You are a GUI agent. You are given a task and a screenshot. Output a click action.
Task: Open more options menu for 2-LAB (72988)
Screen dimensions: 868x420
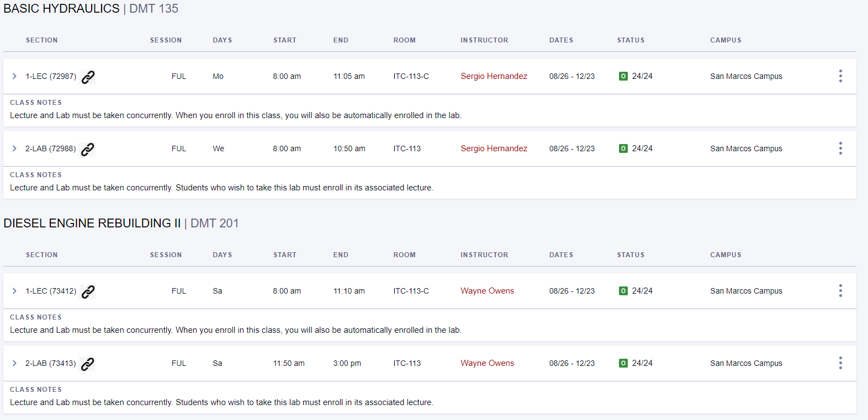click(x=840, y=148)
